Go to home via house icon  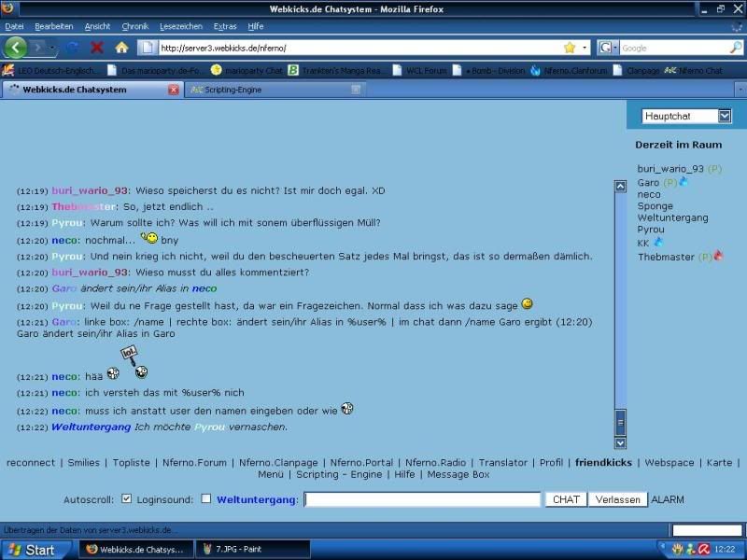point(121,48)
